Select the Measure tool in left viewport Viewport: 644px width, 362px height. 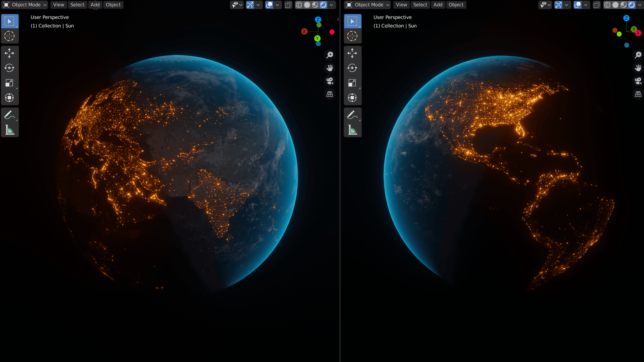click(x=9, y=130)
